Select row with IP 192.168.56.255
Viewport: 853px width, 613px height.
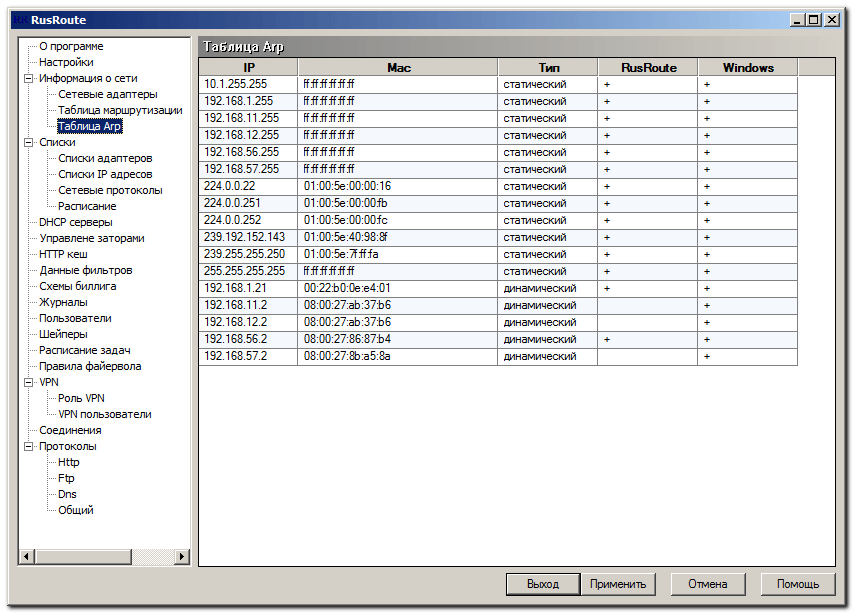(498, 152)
